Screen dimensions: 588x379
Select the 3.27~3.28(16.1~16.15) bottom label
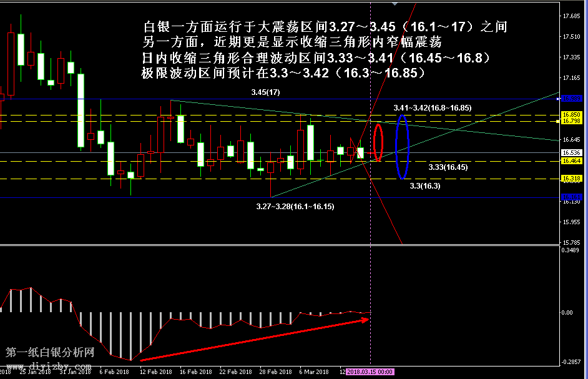(x=295, y=206)
